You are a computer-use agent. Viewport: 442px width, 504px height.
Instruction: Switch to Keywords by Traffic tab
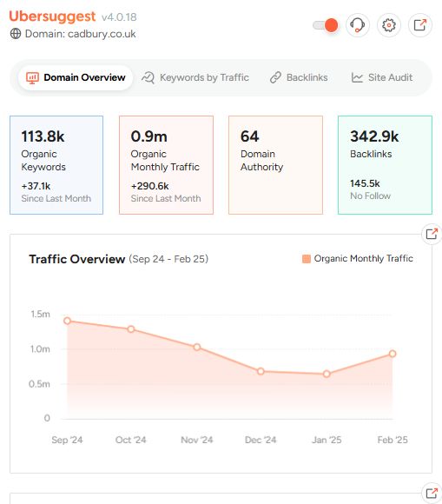coord(195,77)
